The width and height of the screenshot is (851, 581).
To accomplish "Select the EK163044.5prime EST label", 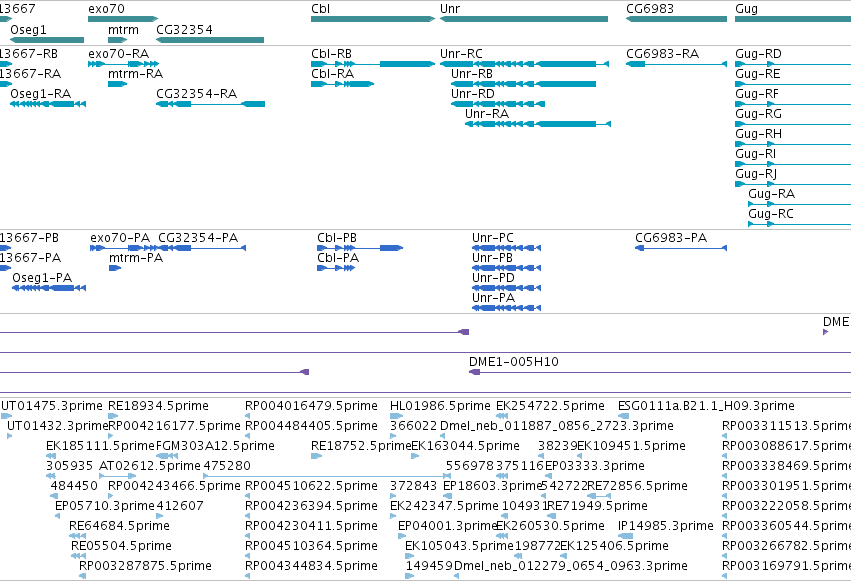I will click(x=466, y=446).
